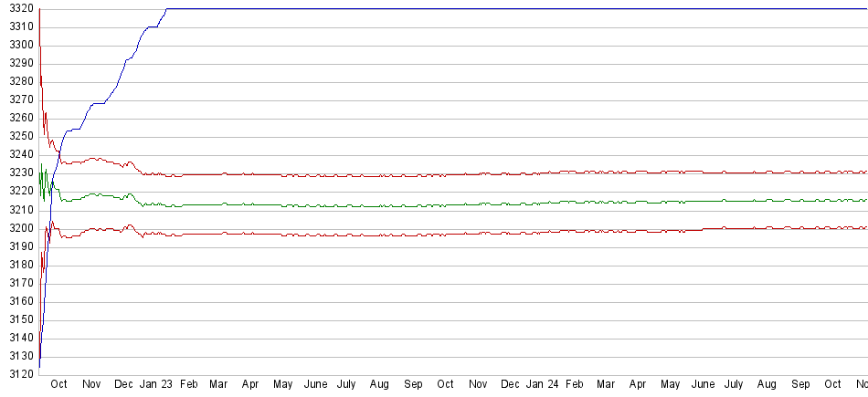Click the 3150 y-axis label

coord(21,319)
